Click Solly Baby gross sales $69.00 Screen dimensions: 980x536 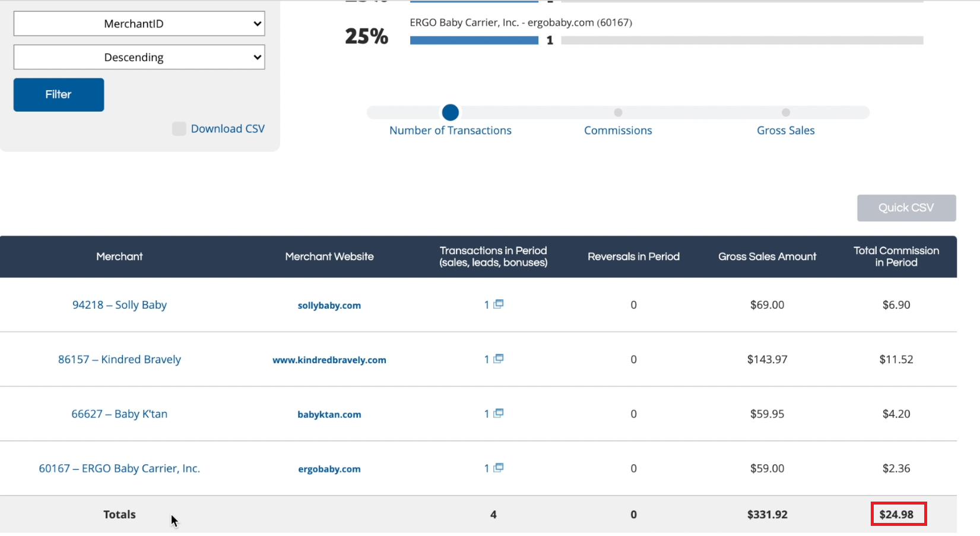pyautogui.click(x=767, y=305)
